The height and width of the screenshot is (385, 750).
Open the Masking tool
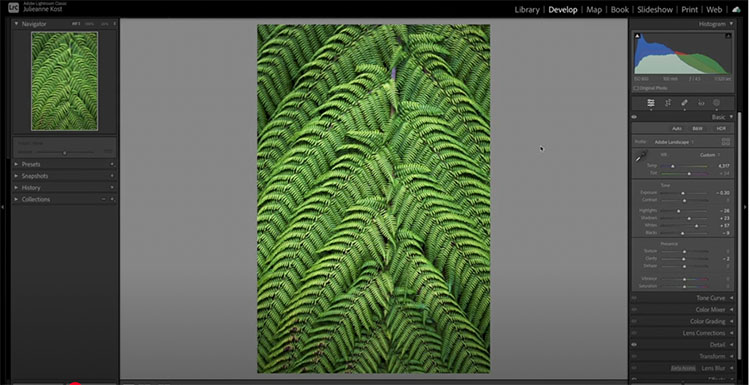coord(717,103)
